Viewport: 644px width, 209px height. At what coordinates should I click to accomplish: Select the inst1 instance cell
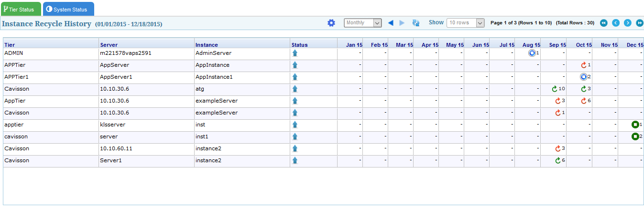[x=242, y=136]
